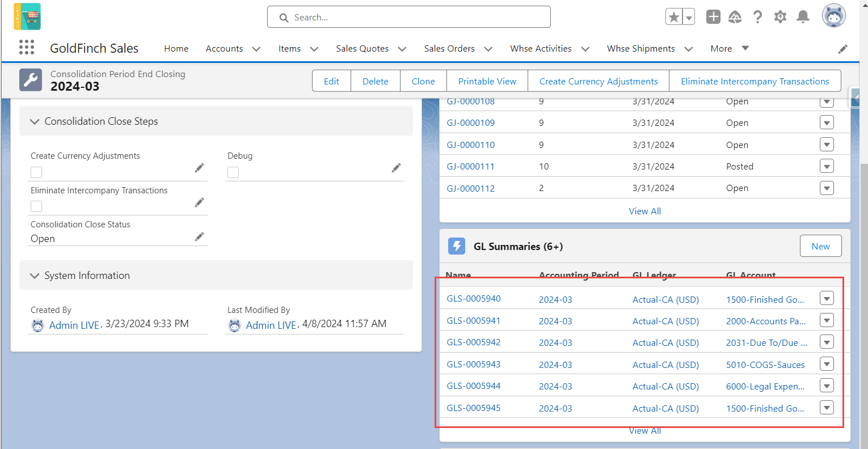The width and height of the screenshot is (868, 449).
Task: Open row actions for GLS-0005940
Action: (827, 299)
